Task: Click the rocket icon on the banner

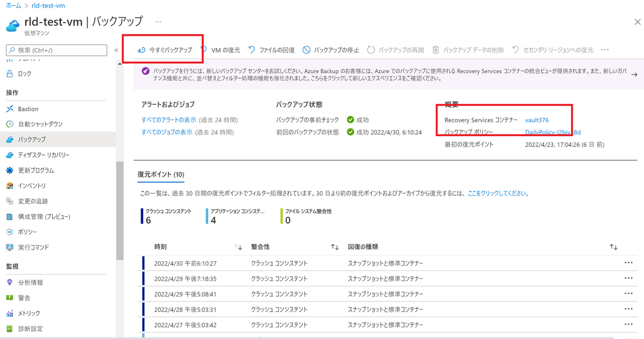Action: pyautogui.click(x=145, y=71)
